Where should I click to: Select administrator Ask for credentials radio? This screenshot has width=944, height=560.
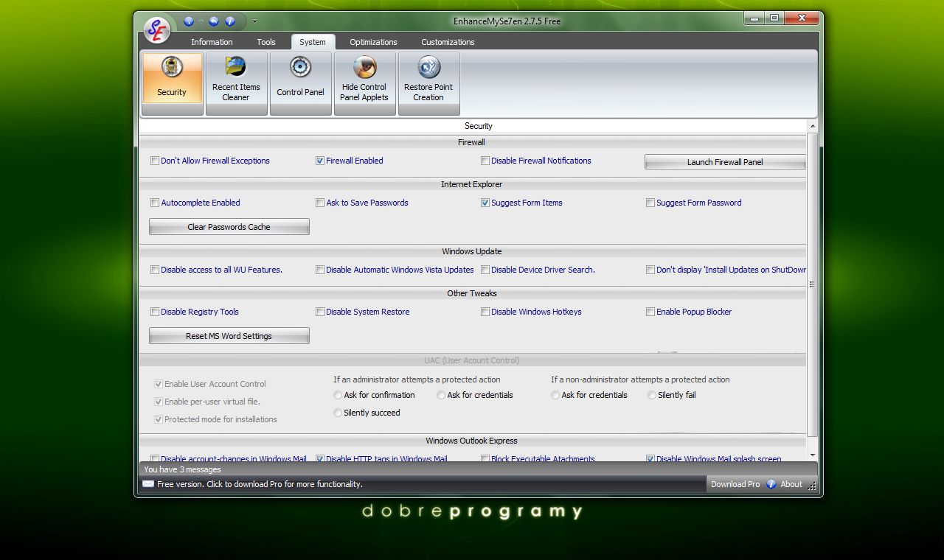point(441,395)
